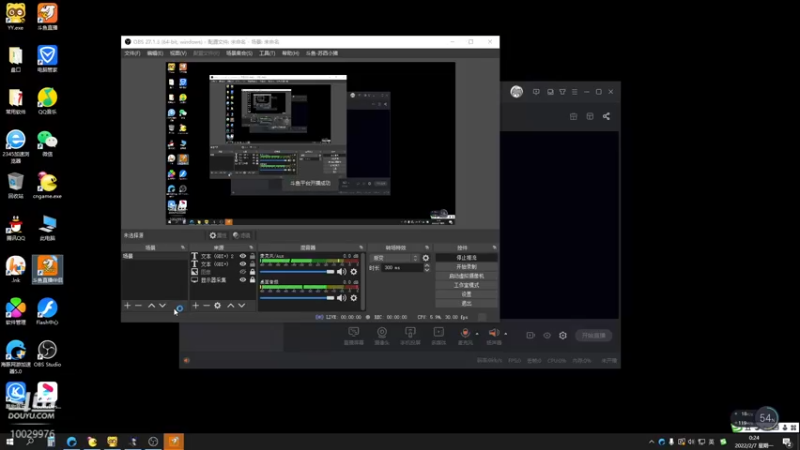Open the Scene Collection menu in OBS
The width and height of the screenshot is (800, 450).
(x=239, y=53)
